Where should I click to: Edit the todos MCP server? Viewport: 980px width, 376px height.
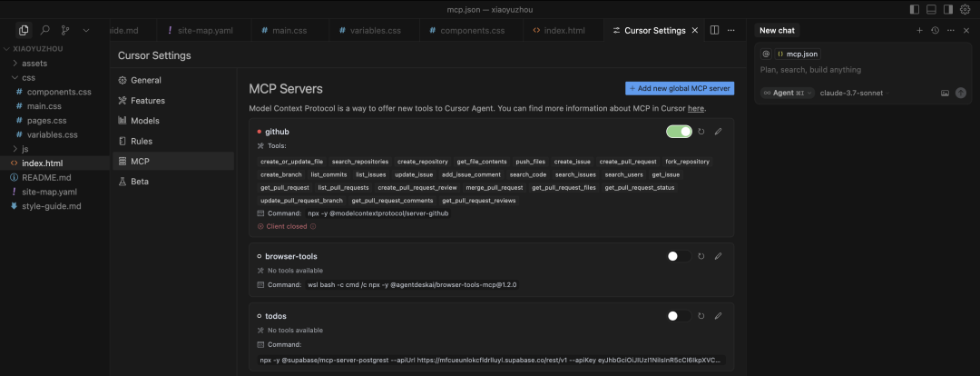[x=718, y=316]
